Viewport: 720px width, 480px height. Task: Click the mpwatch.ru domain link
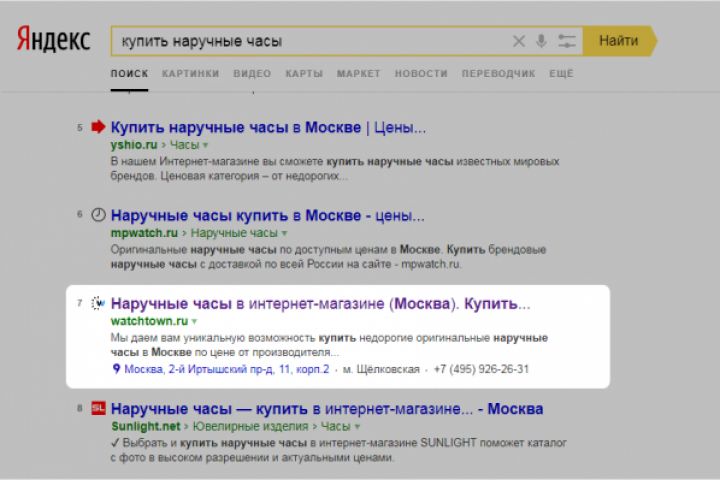(144, 233)
